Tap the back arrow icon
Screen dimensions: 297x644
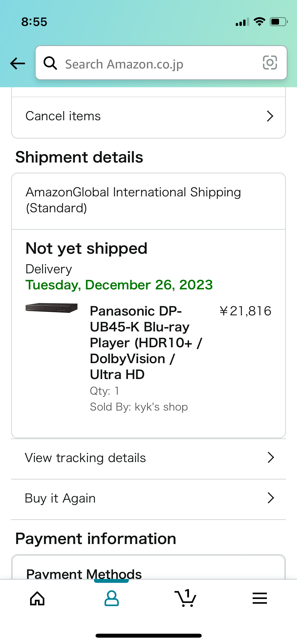coord(18,63)
